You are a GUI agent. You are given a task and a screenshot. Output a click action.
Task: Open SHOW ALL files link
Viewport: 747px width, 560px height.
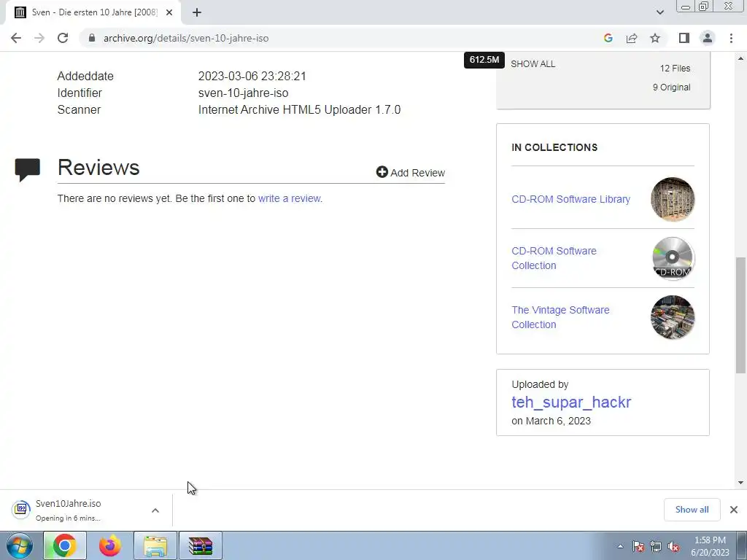(533, 64)
